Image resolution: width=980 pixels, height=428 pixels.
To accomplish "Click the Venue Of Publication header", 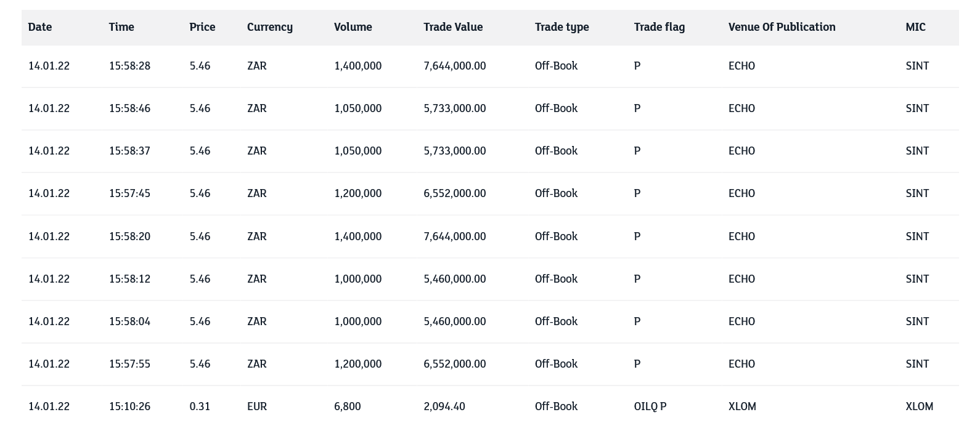I will (782, 27).
